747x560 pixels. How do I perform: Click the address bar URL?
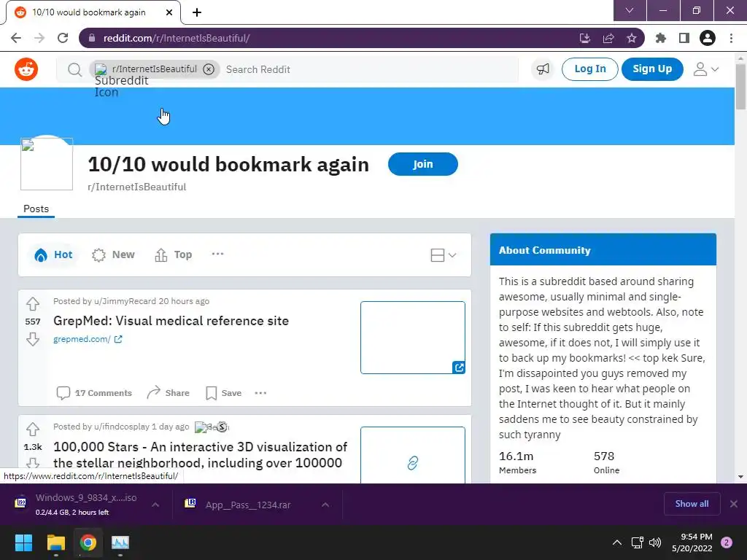click(177, 38)
